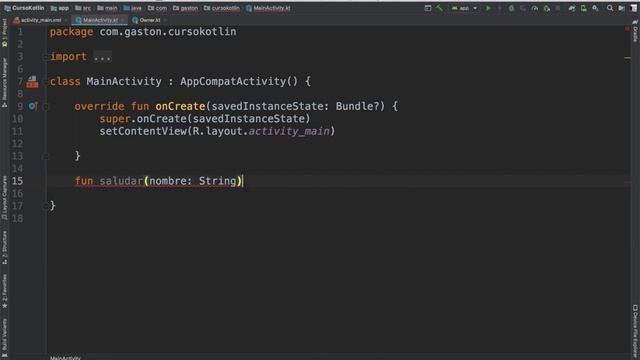The height and width of the screenshot is (360, 640).
Task: Click the rightmost toolbar panel icon
Action: click(x=633, y=8)
